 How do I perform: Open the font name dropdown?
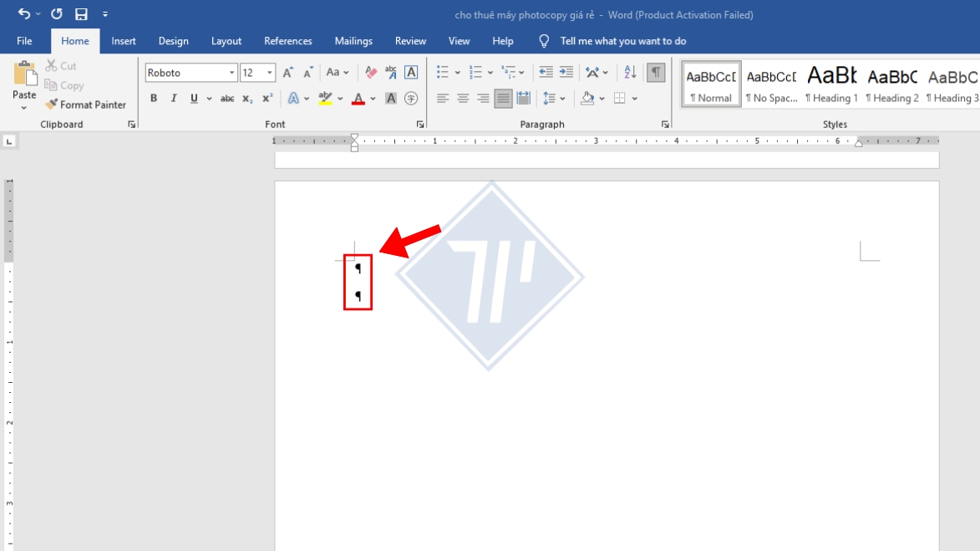pos(232,74)
